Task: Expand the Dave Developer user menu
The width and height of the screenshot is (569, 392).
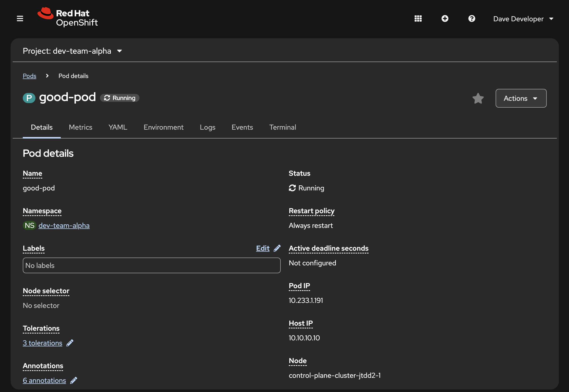Action: click(523, 19)
